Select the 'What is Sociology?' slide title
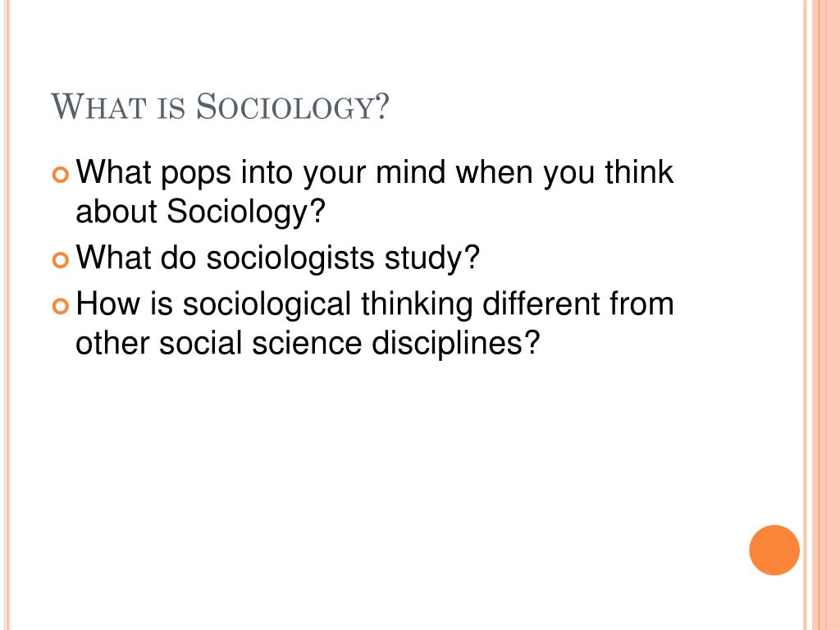This screenshot has width=840, height=630. 220,106
